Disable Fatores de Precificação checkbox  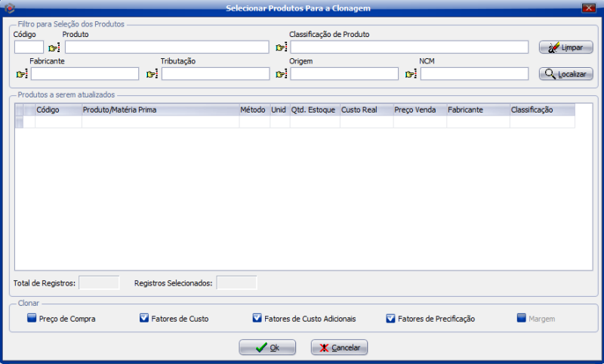[390, 319]
